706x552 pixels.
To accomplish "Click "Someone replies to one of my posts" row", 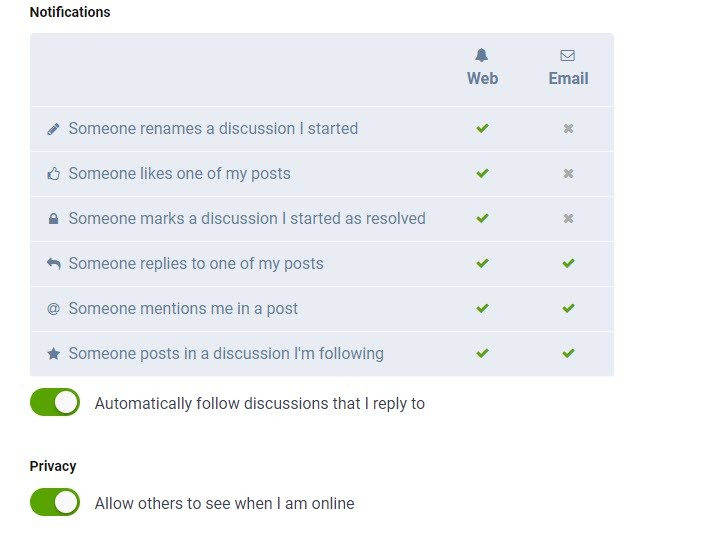I will 196,264.
